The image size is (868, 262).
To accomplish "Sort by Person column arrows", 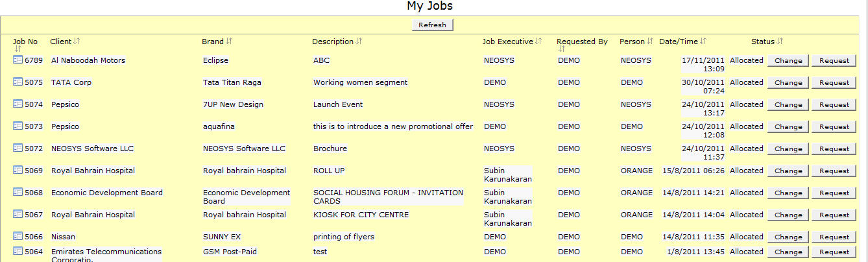I will 650,42.
